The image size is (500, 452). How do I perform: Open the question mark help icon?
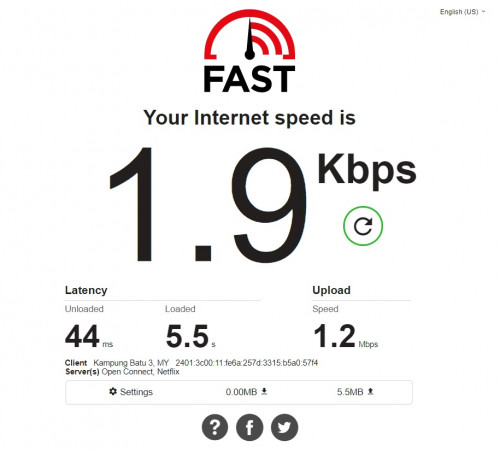click(x=215, y=427)
